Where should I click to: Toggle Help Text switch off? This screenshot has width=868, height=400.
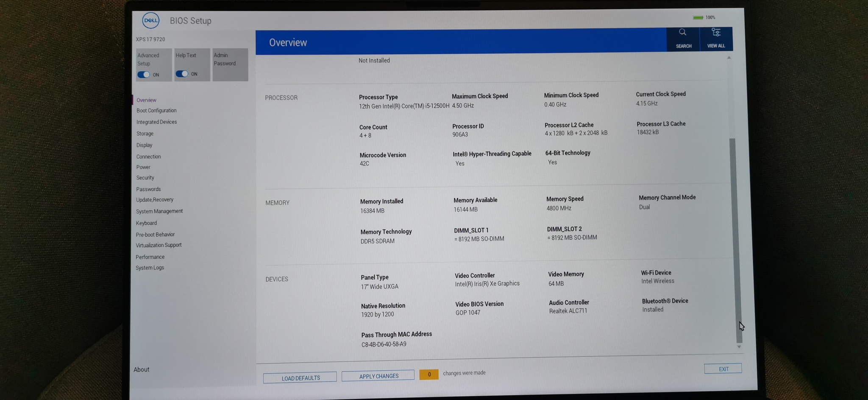point(182,74)
